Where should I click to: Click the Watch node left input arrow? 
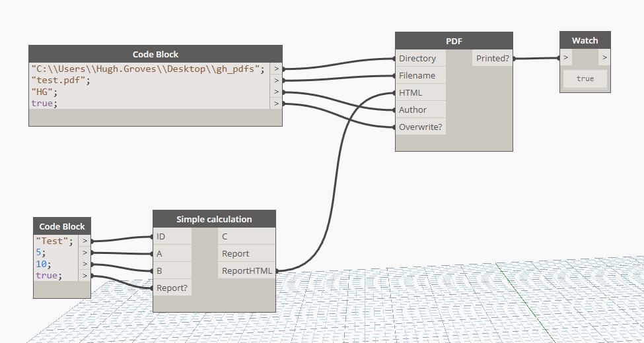click(566, 57)
